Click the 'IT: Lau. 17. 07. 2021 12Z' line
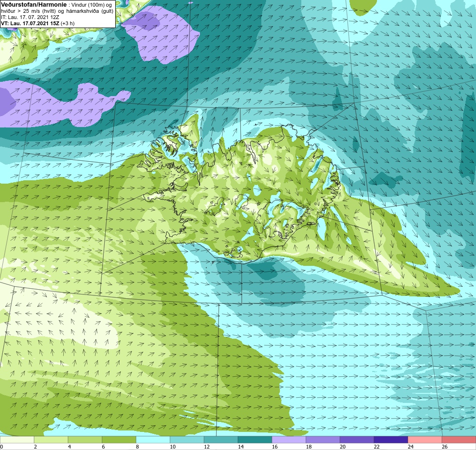This screenshot has width=476, height=450. click(30, 17)
